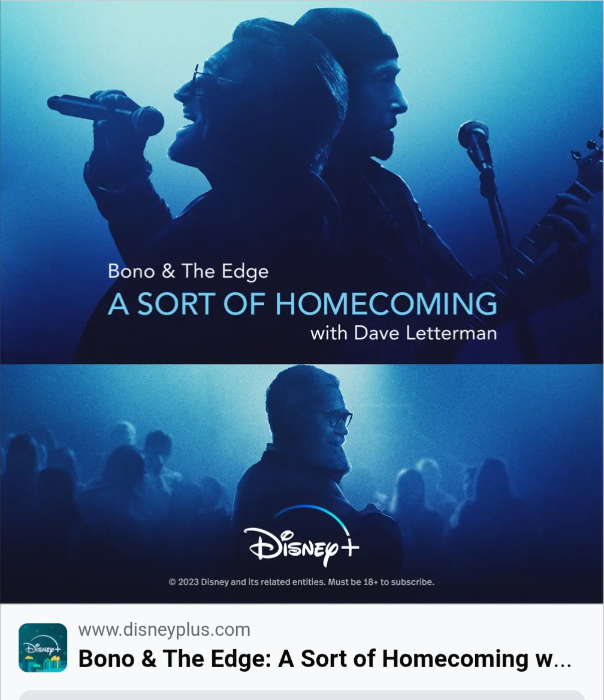Click the 2023 Disney copyright notice
This screenshot has height=700, width=604.
point(301,582)
